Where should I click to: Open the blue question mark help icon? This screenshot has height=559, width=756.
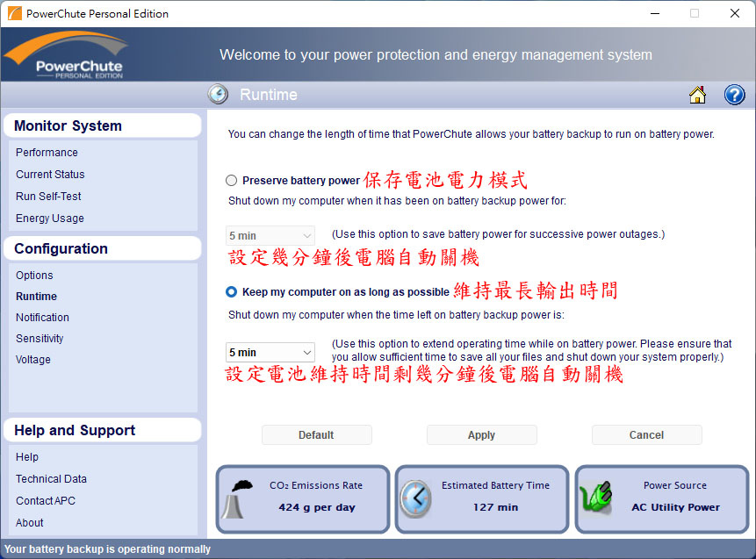tap(734, 95)
